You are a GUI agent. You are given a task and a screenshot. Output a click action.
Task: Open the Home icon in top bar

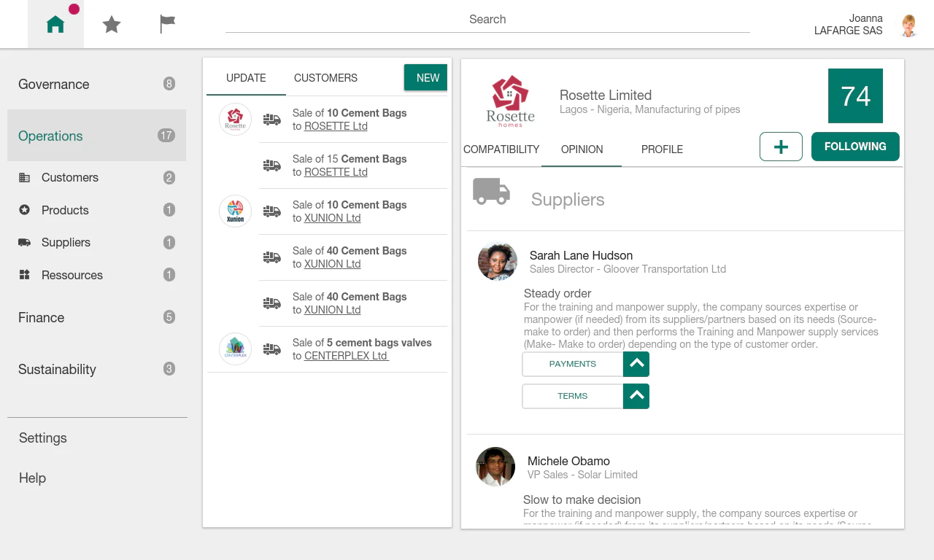pyautogui.click(x=55, y=25)
